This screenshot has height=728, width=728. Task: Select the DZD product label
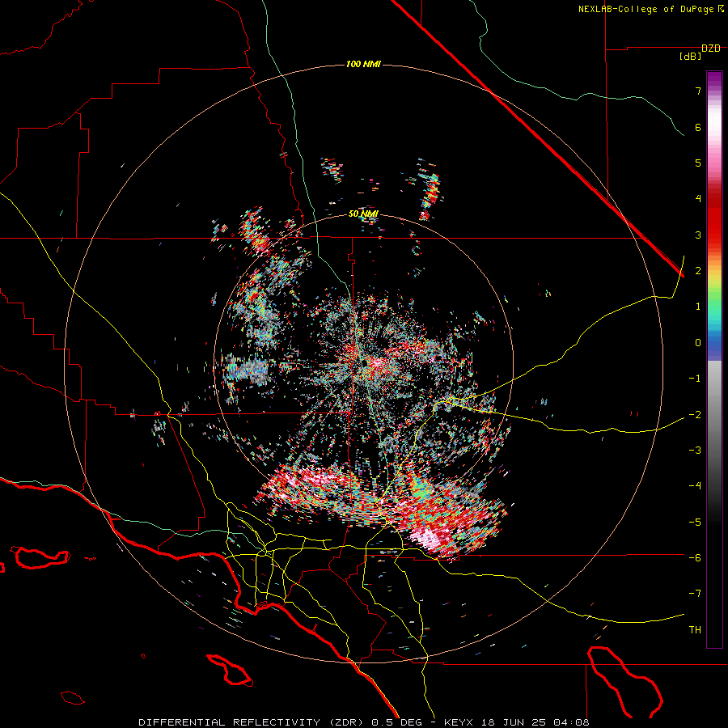click(x=711, y=49)
